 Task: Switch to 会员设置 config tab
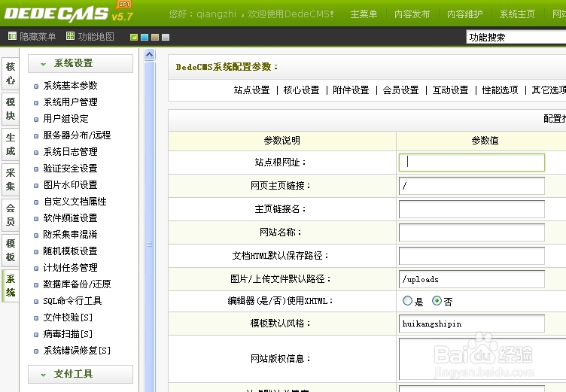400,90
